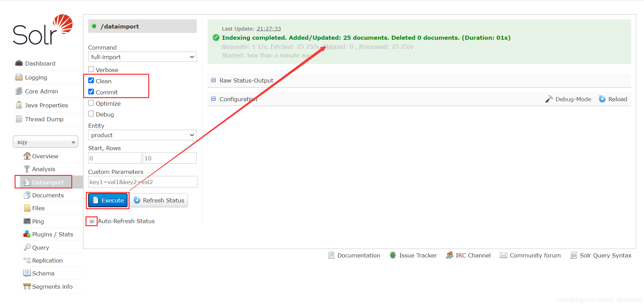Click the Debug-Mode wrench icon
This screenshot has width=644, height=306.
click(x=549, y=99)
